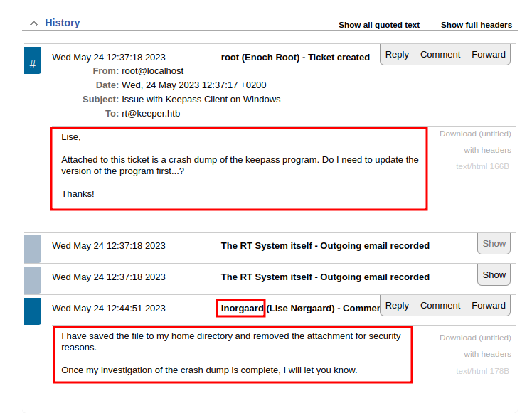Download (untitled) for Lise's home directory comment
This screenshot has height=413, width=532.
pos(475,338)
